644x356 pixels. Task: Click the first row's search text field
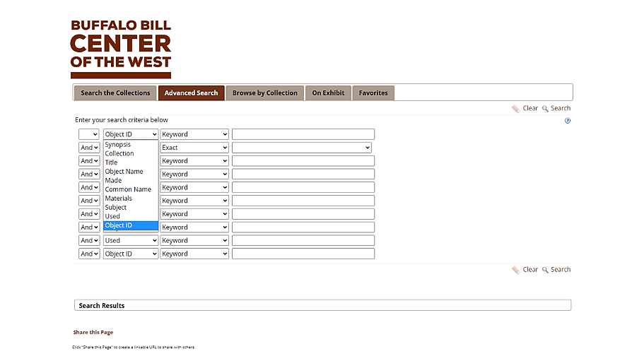pos(303,134)
